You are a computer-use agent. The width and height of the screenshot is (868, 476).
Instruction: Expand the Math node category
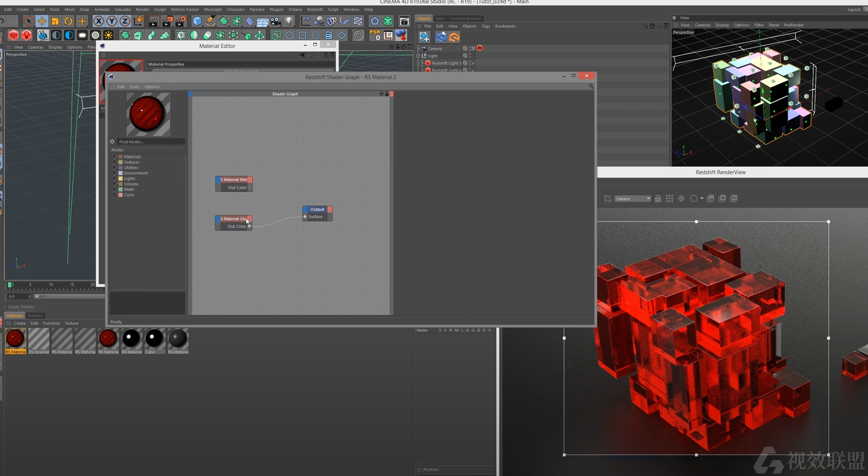115,189
